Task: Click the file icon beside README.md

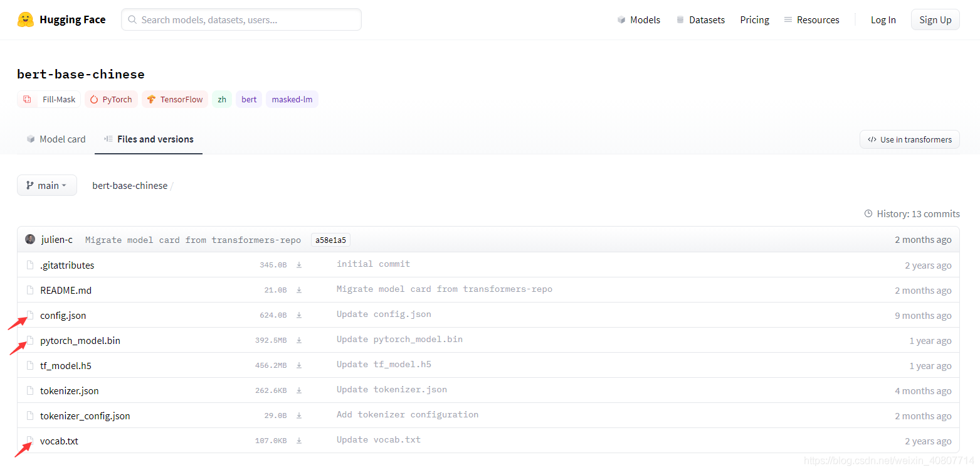Action: pyautogui.click(x=29, y=290)
